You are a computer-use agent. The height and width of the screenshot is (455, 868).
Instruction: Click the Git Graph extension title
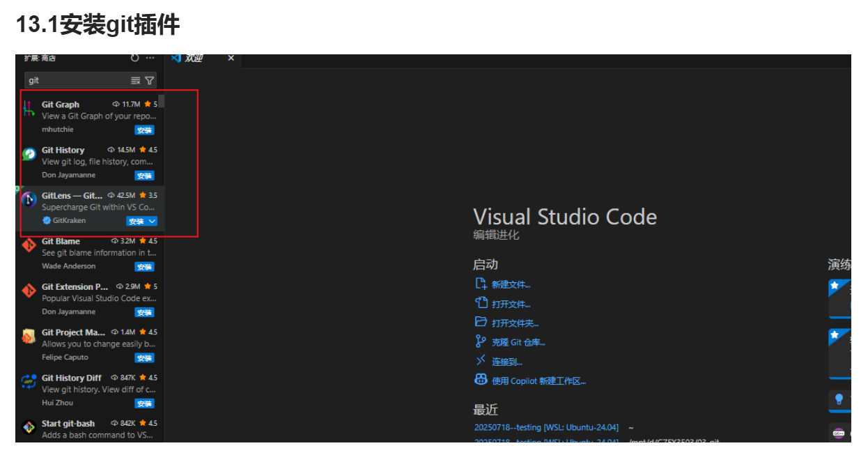(61, 105)
